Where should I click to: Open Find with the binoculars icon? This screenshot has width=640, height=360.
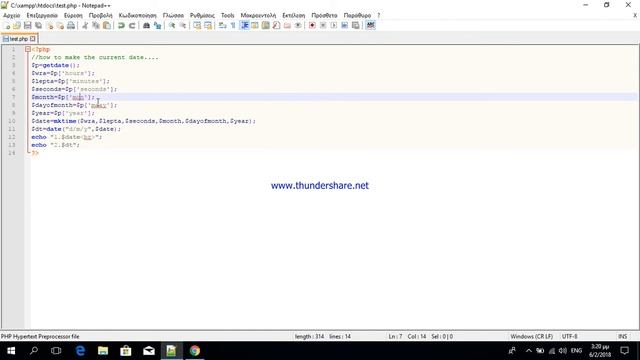point(146,25)
